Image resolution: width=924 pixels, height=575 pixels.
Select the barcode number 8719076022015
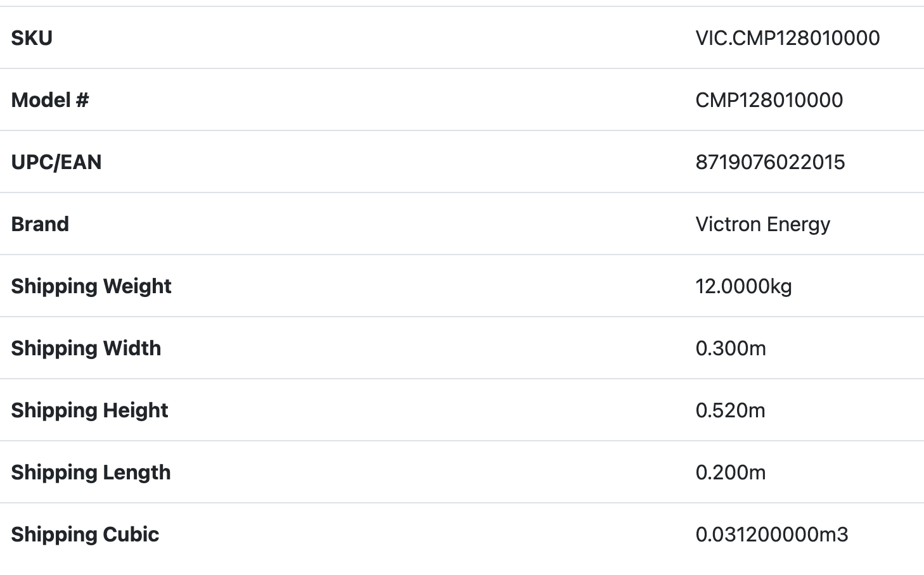[770, 162]
